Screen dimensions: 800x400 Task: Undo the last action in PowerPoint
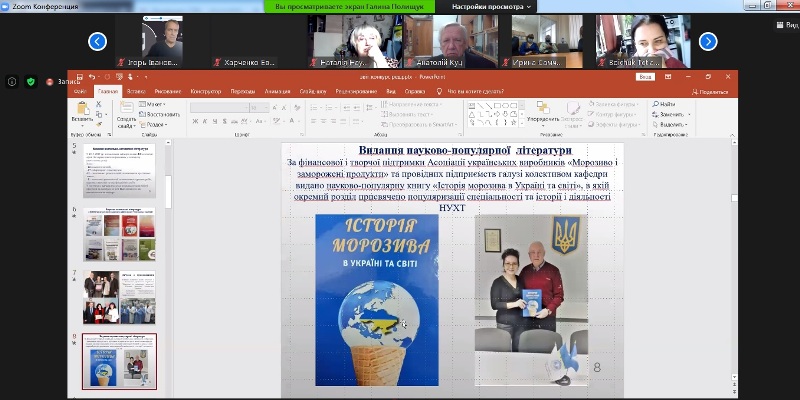pos(92,77)
